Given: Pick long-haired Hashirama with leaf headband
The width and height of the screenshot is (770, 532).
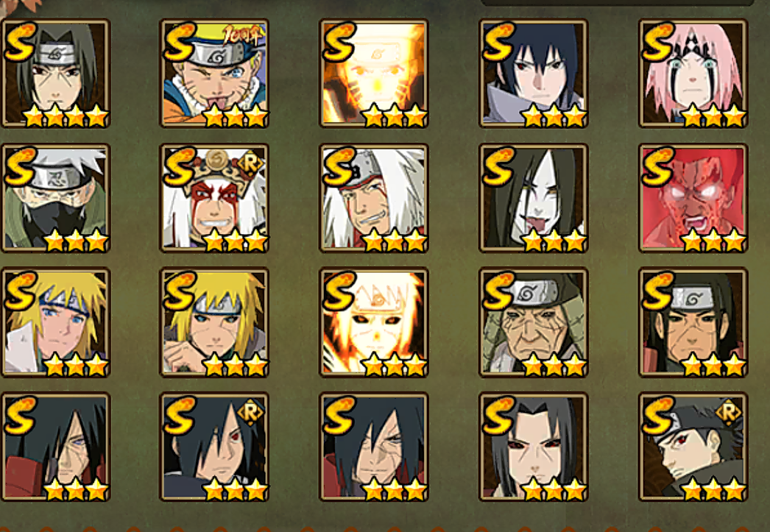Looking at the screenshot, I should [693, 322].
